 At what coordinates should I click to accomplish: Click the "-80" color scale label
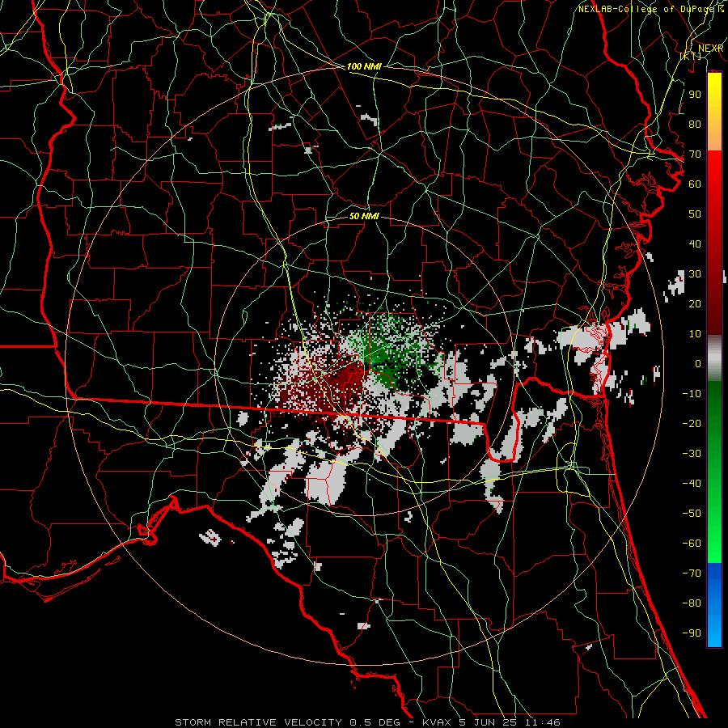click(692, 603)
